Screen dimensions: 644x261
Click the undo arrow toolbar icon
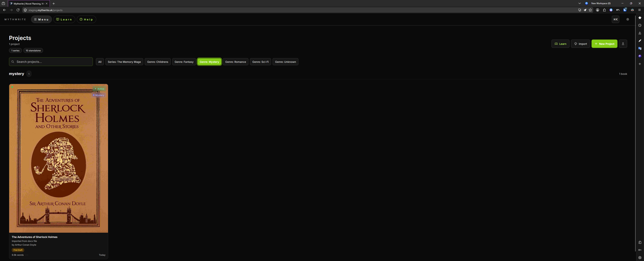pyautogui.click(x=618, y=10)
